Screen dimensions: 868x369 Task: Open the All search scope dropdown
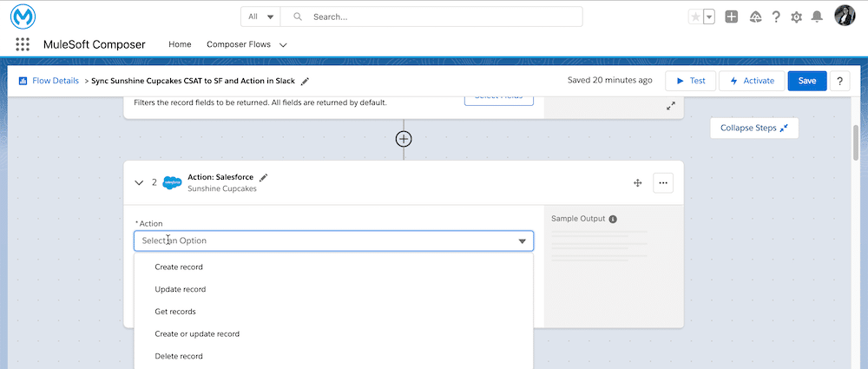point(260,16)
